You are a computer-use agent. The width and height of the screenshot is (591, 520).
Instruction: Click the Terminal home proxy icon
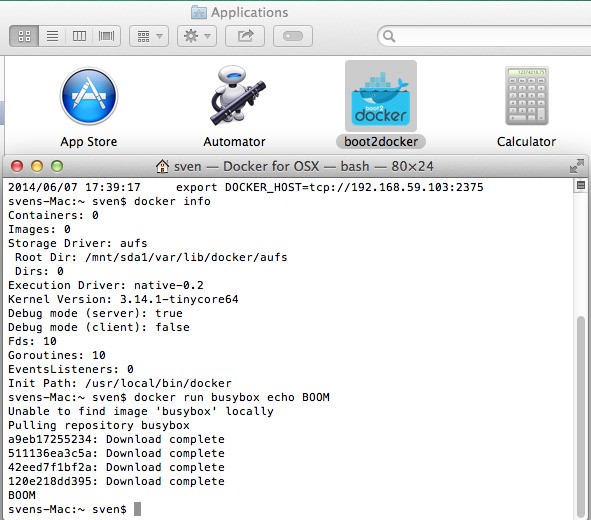pos(162,166)
